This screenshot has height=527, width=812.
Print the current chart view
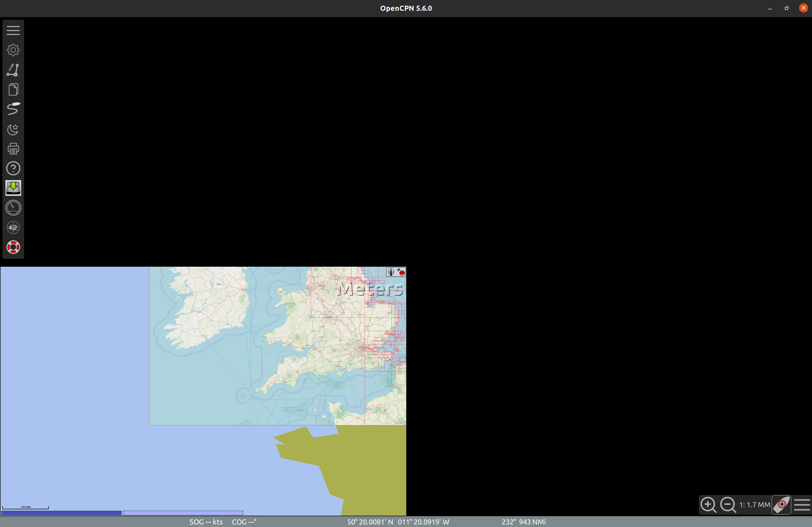tap(13, 148)
